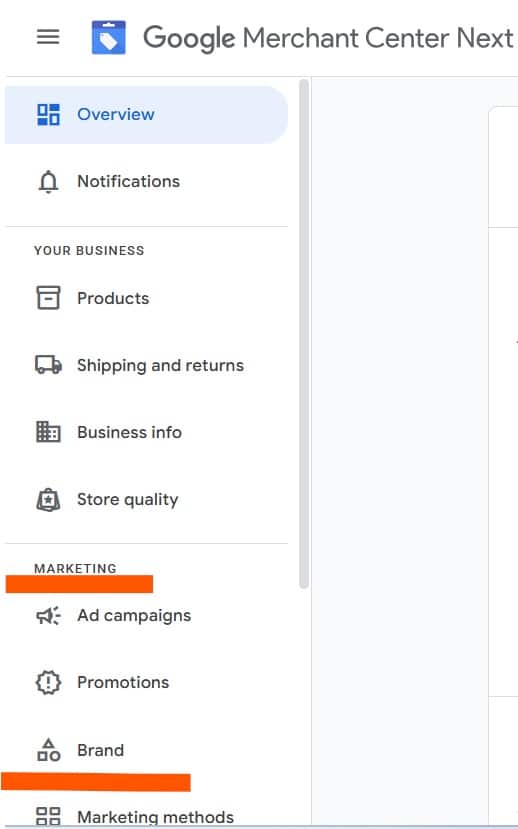Click the Promotions badge icon
The height and width of the screenshot is (829, 518).
[48, 683]
